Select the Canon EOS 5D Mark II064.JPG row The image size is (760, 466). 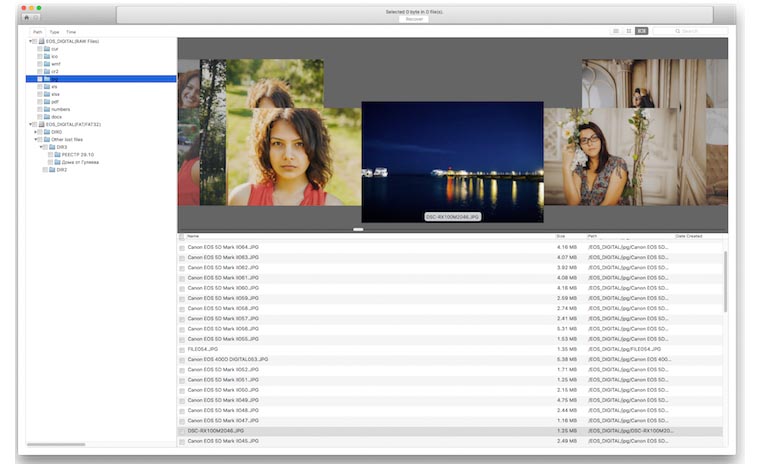451,247
